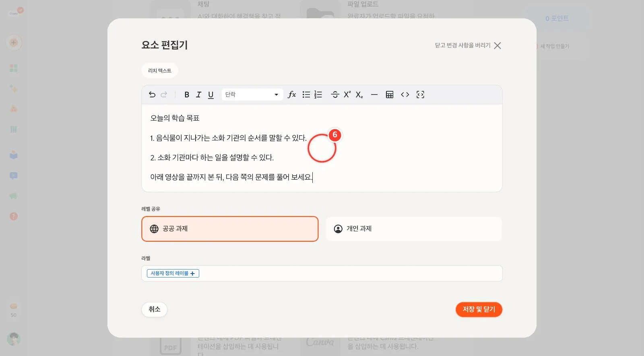This screenshot has height=356, width=644.
Task: Apply strikethrough formatting
Action: [335, 95]
